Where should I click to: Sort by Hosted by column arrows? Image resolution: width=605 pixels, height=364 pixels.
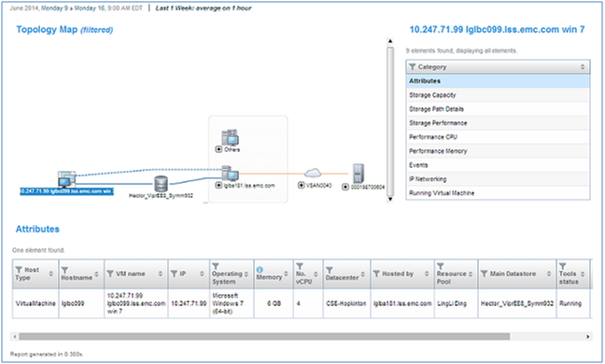(427, 273)
